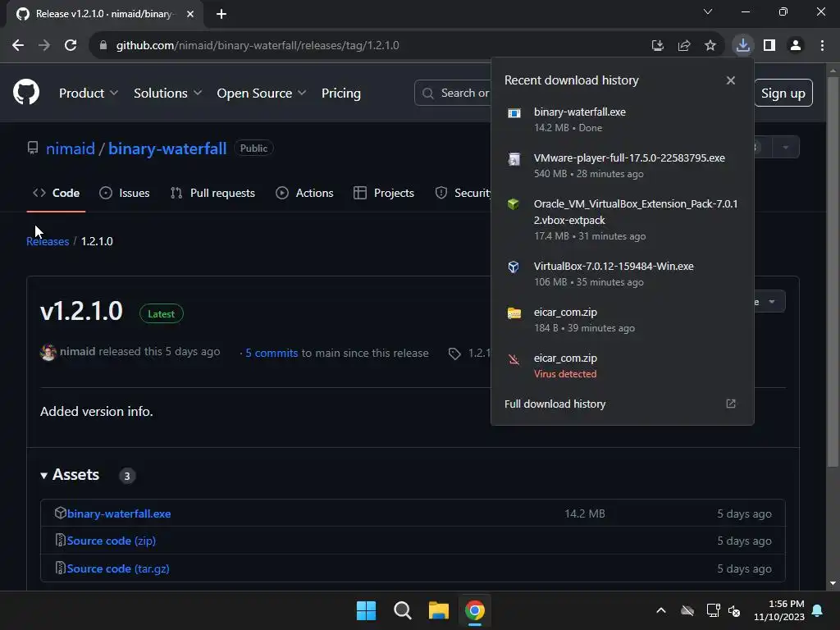Click the nimaid author avatar
840x630 pixels.
point(48,352)
